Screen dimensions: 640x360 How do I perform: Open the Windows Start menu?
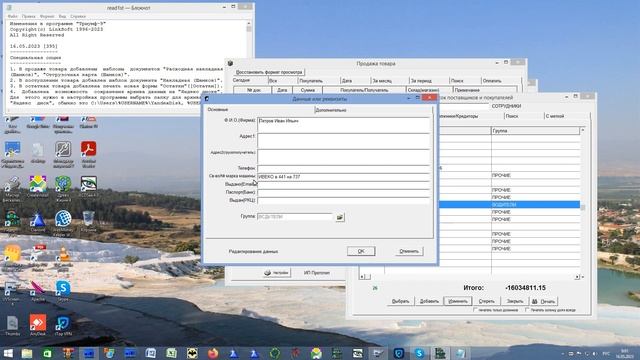pos(8,353)
